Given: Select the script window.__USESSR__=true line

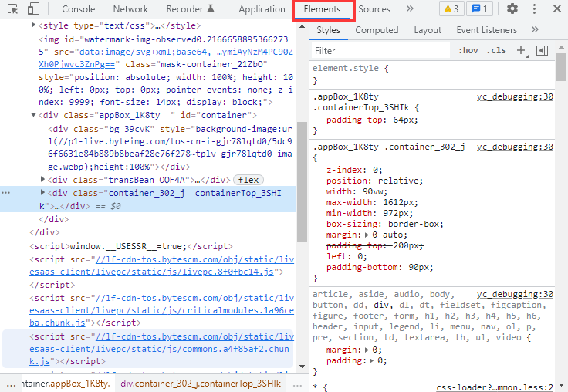Looking at the screenshot, I should coord(131,246).
